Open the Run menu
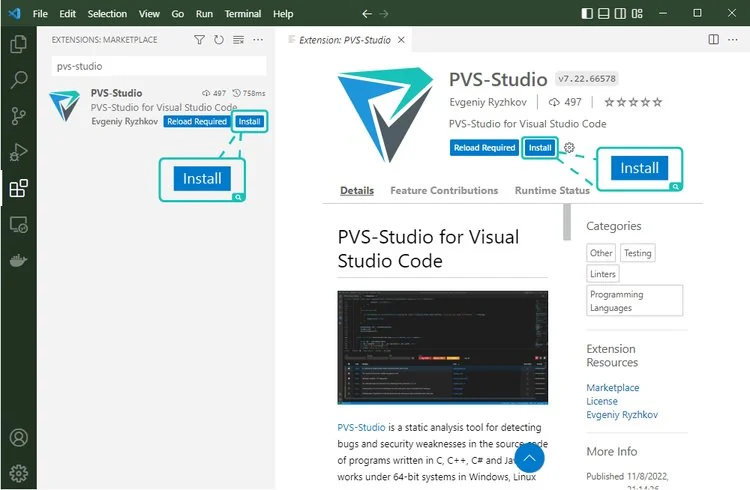Screen dimensions: 750x490 coord(204,14)
